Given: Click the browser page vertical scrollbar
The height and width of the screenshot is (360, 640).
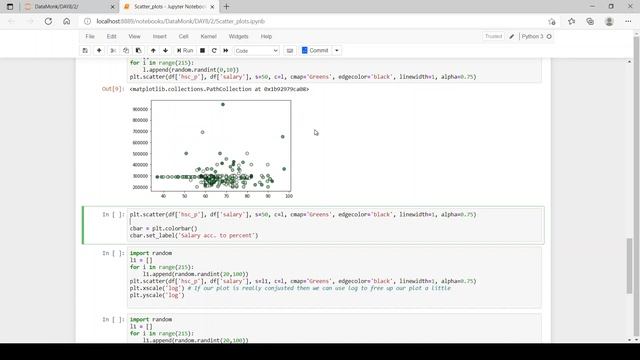Looking at the screenshot, I should pyautogui.click(x=636, y=188).
